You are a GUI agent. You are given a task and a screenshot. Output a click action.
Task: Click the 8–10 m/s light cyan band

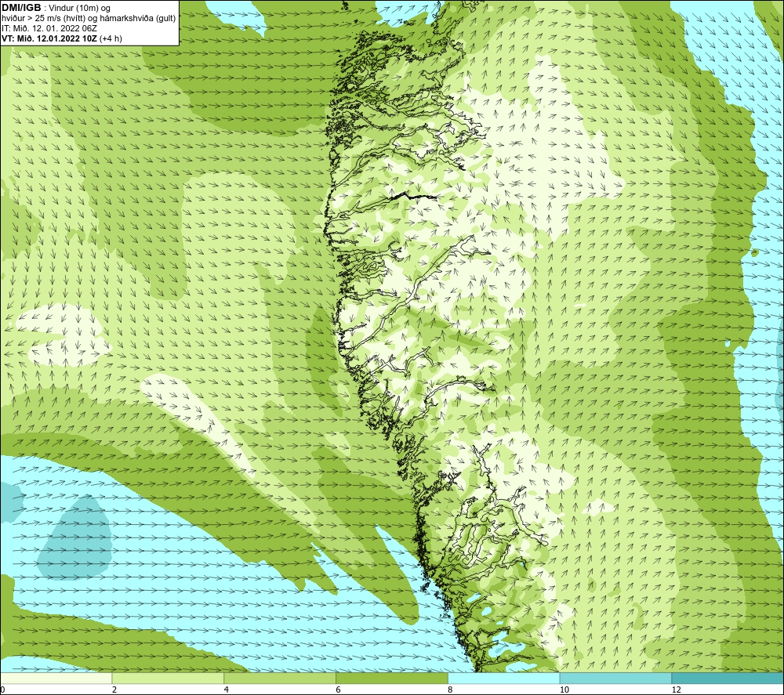(504, 678)
